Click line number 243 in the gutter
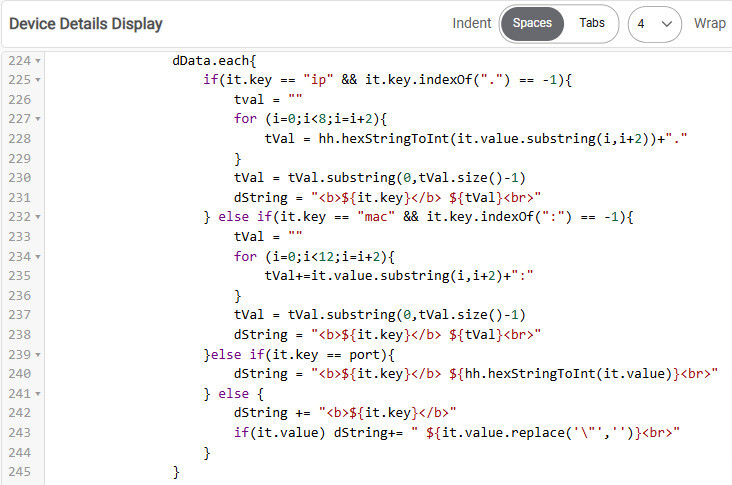The height and width of the screenshot is (485, 732). [x=20, y=431]
